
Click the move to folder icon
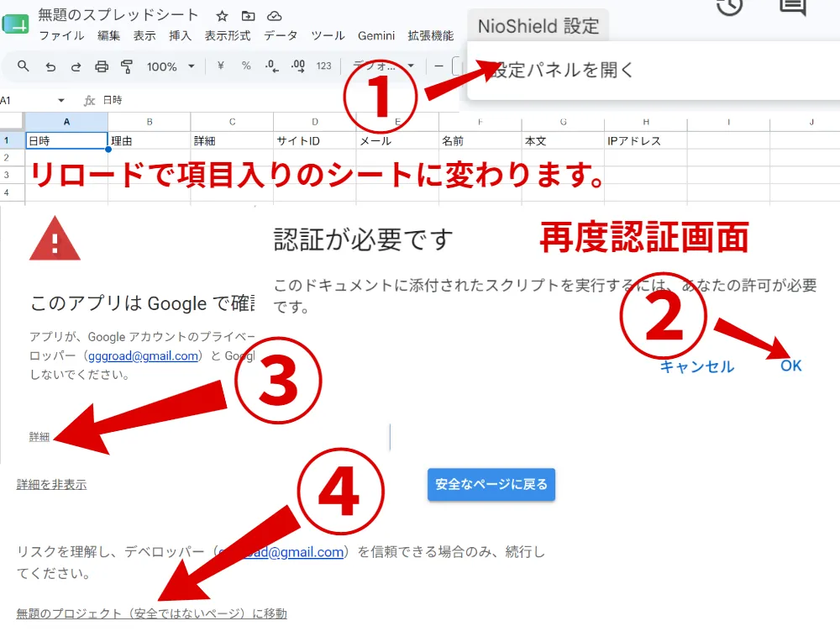click(248, 16)
